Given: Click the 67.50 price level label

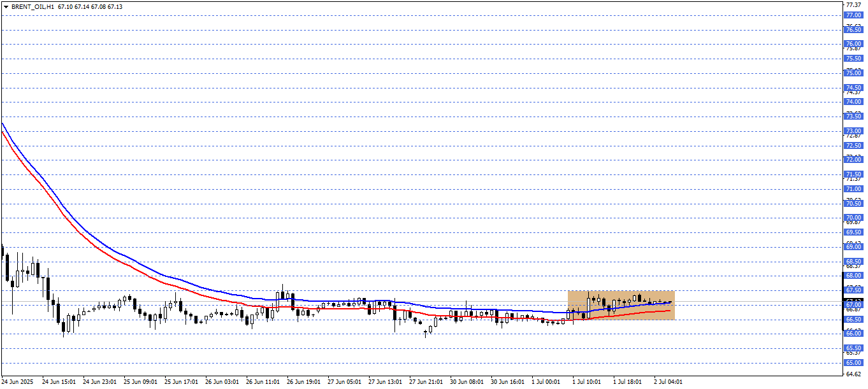Looking at the screenshot, I should tap(853, 290).
